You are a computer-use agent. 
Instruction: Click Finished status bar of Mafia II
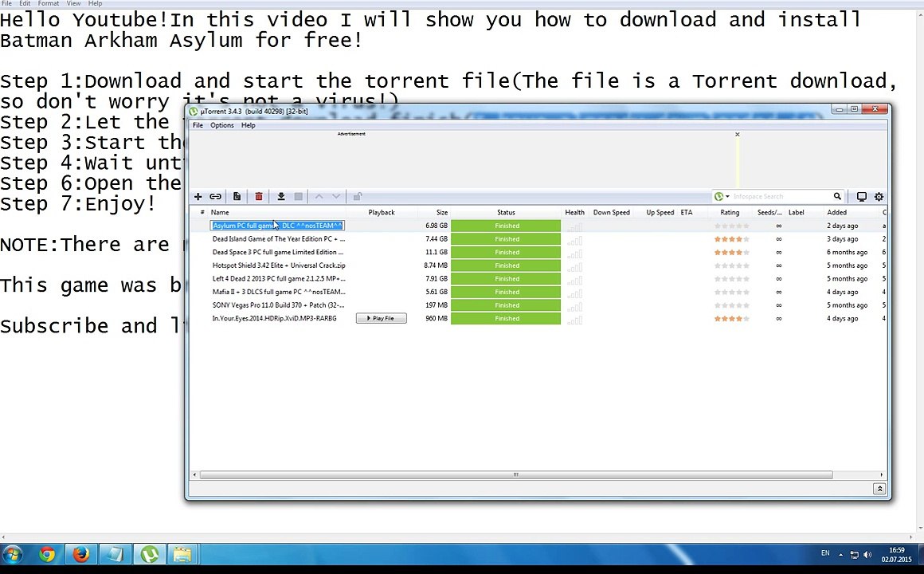click(x=506, y=292)
